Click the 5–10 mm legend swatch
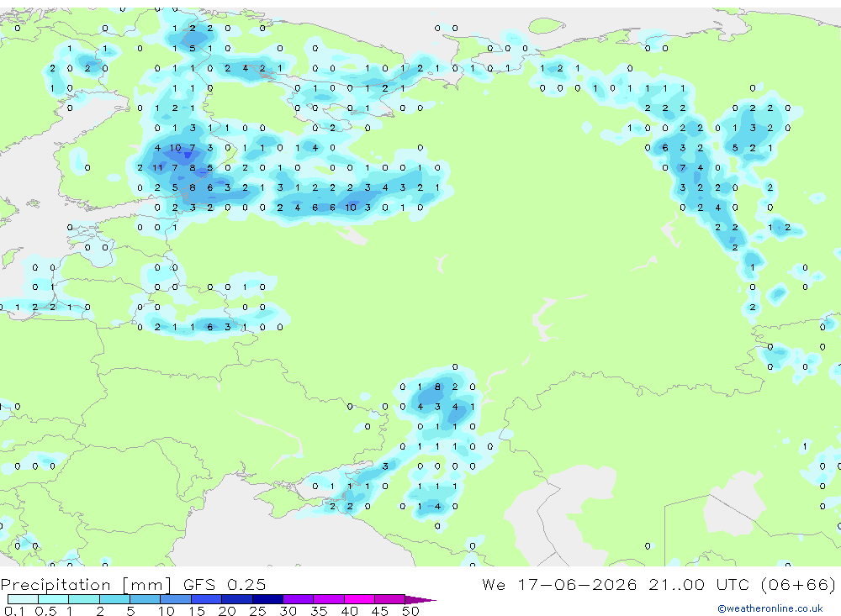 (x=145, y=599)
